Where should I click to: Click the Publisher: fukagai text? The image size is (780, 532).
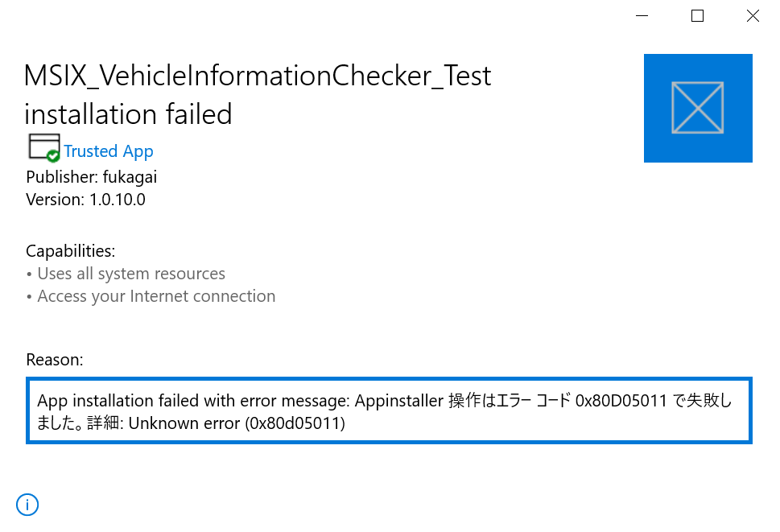92,177
